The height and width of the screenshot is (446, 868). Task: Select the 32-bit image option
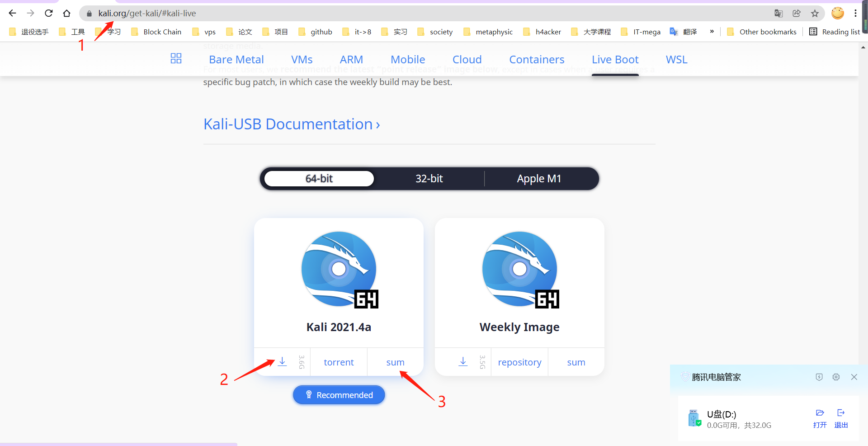(429, 178)
